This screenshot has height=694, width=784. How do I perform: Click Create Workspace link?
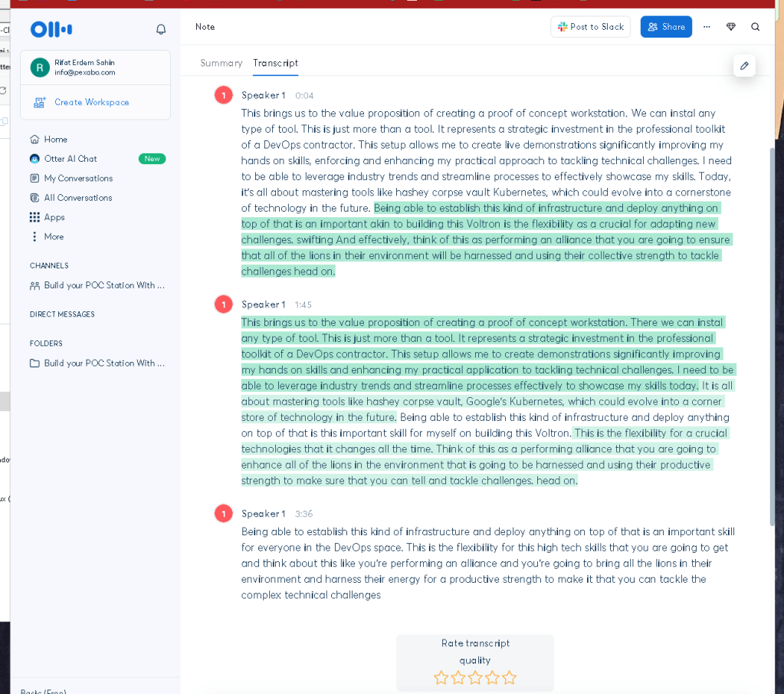(x=91, y=102)
